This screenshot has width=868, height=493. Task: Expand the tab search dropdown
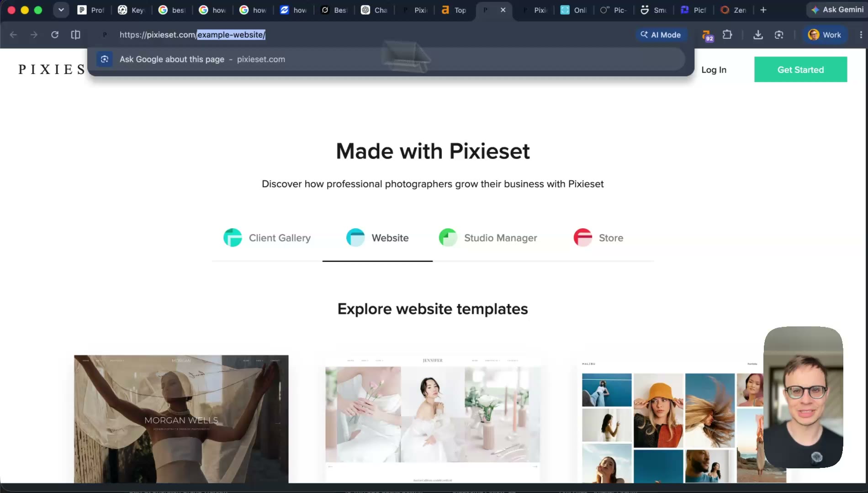61,10
